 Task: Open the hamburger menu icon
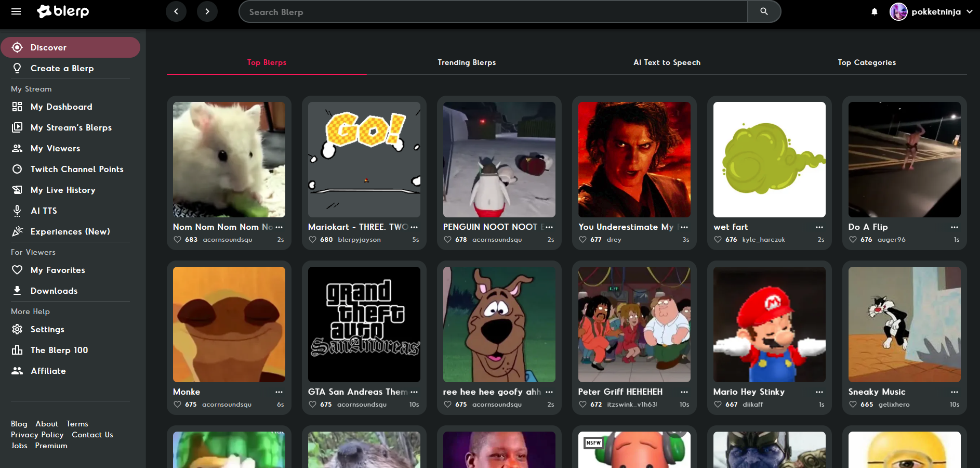(x=16, y=11)
